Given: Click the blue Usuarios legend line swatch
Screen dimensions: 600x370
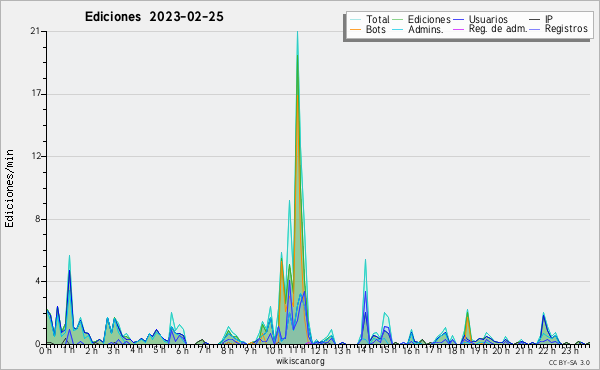Looking at the screenshot, I should point(458,20).
